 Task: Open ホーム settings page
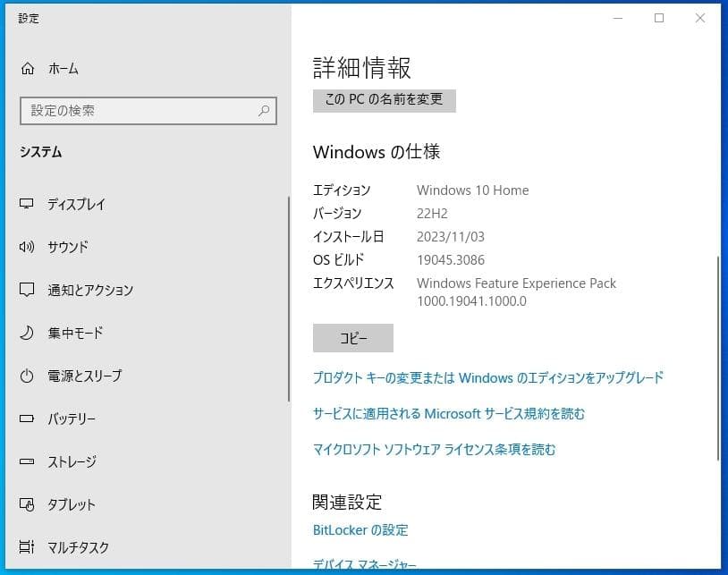click(63, 69)
